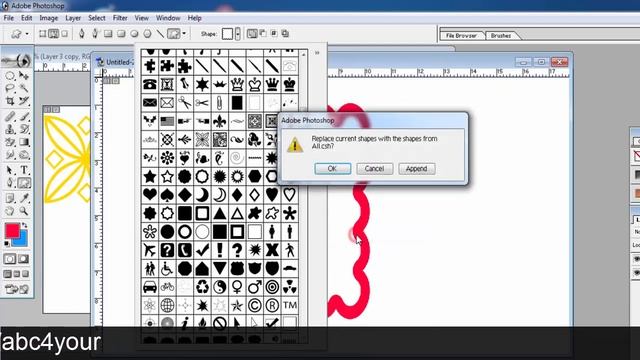The width and height of the screenshot is (640, 360).
Task: Select the Hand tool
Action: tap(10, 211)
